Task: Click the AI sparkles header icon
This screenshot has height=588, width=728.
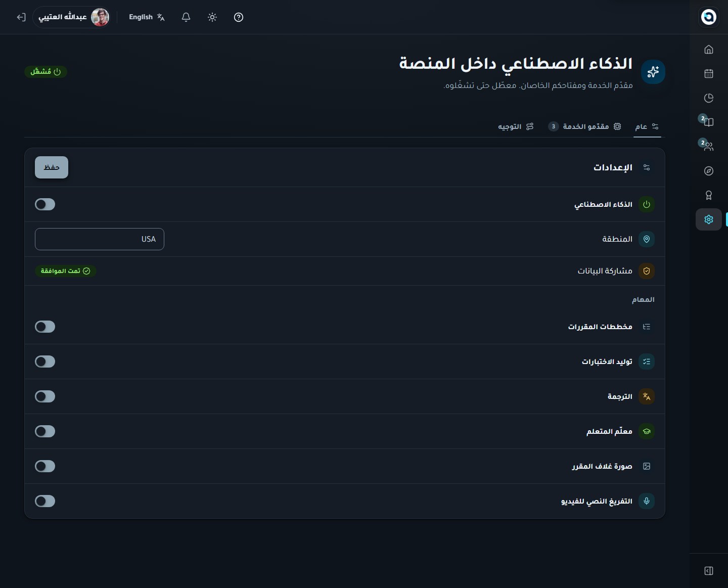Action: [653, 72]
